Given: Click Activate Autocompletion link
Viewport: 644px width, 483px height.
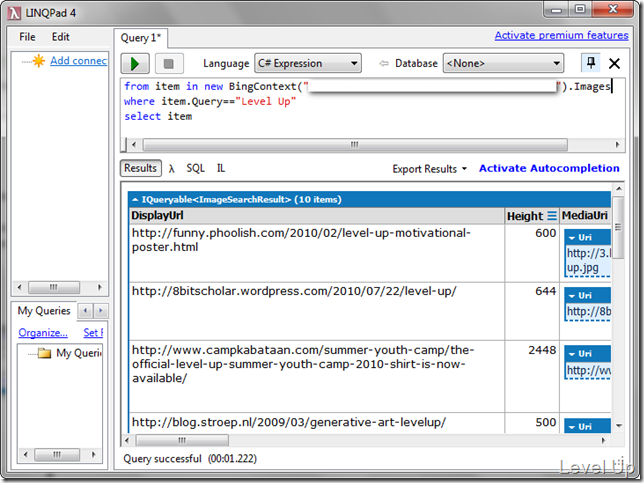Looking at the screenshot, I should [x=549, y=168].
